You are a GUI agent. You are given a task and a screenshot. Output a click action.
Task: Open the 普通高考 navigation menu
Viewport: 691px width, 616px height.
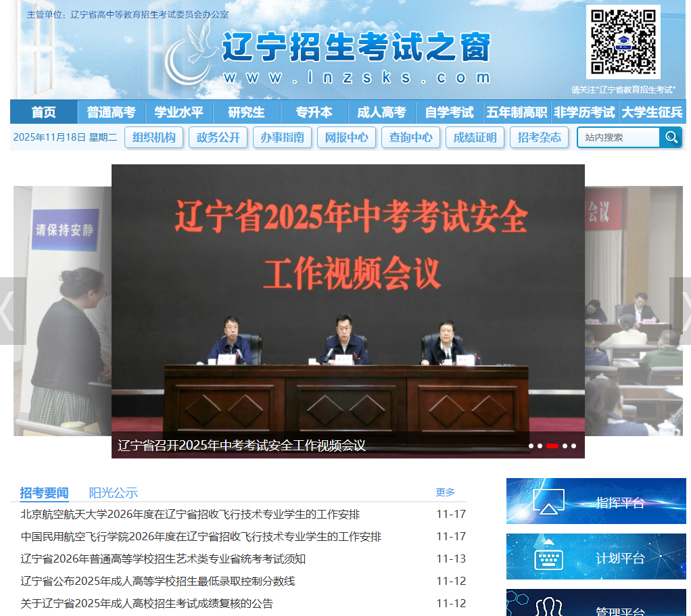[x=112, y=112]
